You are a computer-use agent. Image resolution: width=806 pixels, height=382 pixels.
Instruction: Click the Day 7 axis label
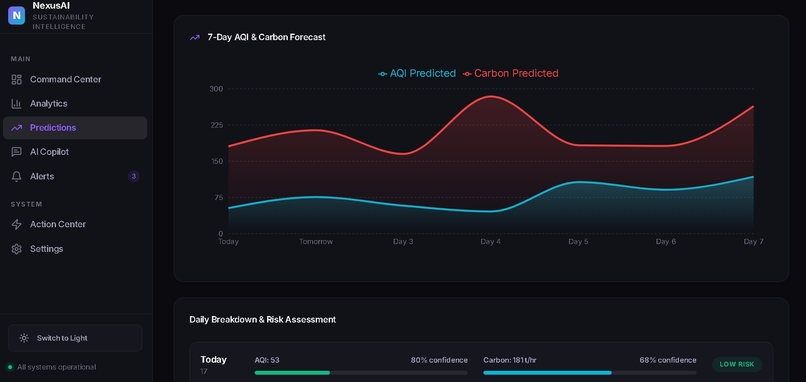tap(754, 242)
